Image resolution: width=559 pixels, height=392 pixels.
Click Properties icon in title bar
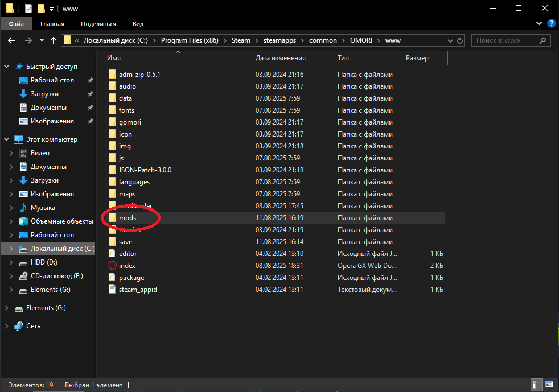tap(28, 8)
